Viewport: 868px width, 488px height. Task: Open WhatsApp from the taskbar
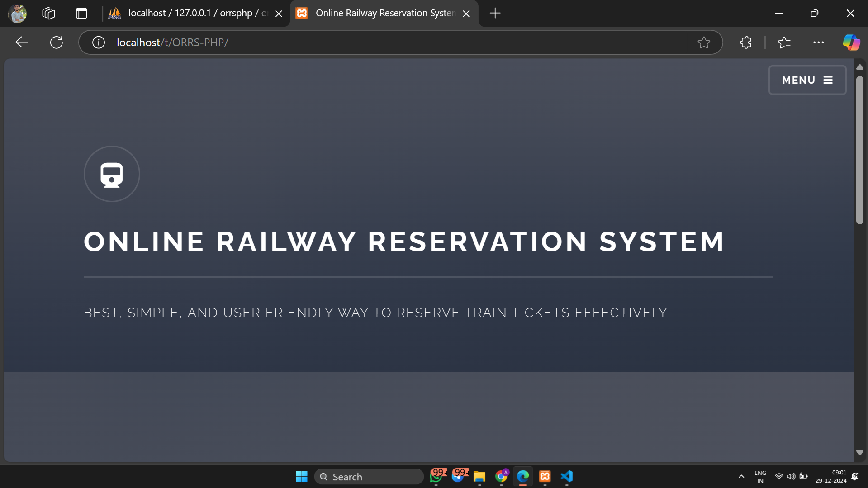coord(436,476)
